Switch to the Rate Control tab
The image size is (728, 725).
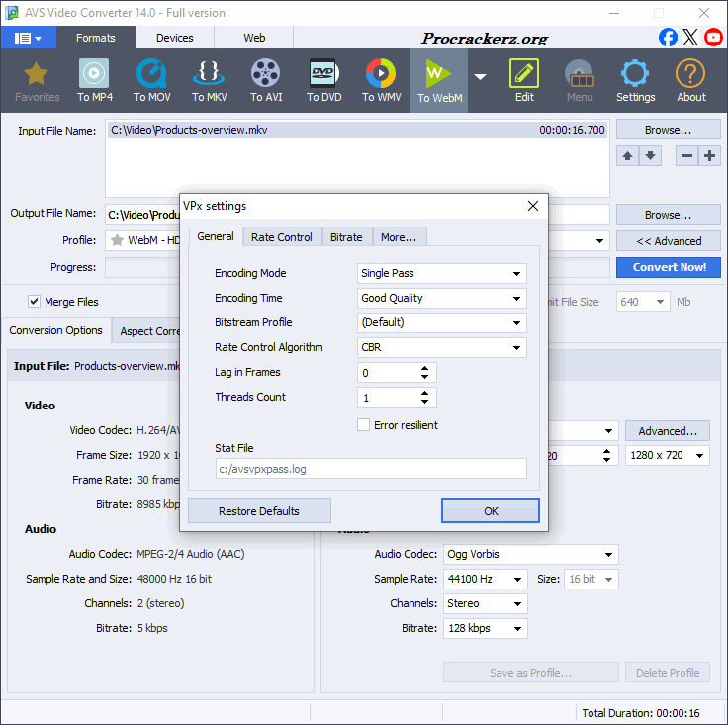[x=281, y=237]
